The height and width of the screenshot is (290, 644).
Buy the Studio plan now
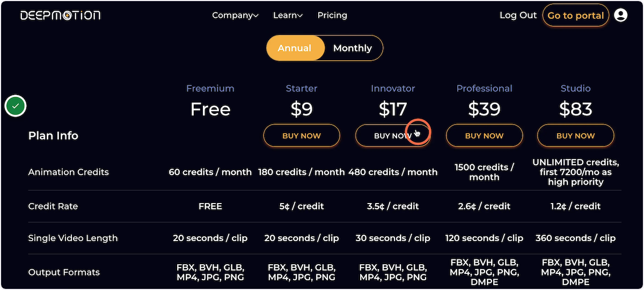click(x=576, y=136)
